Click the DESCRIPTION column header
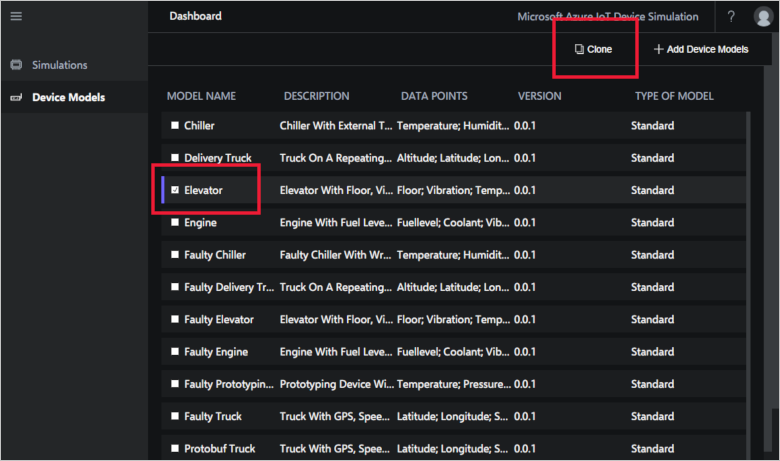 316,96
